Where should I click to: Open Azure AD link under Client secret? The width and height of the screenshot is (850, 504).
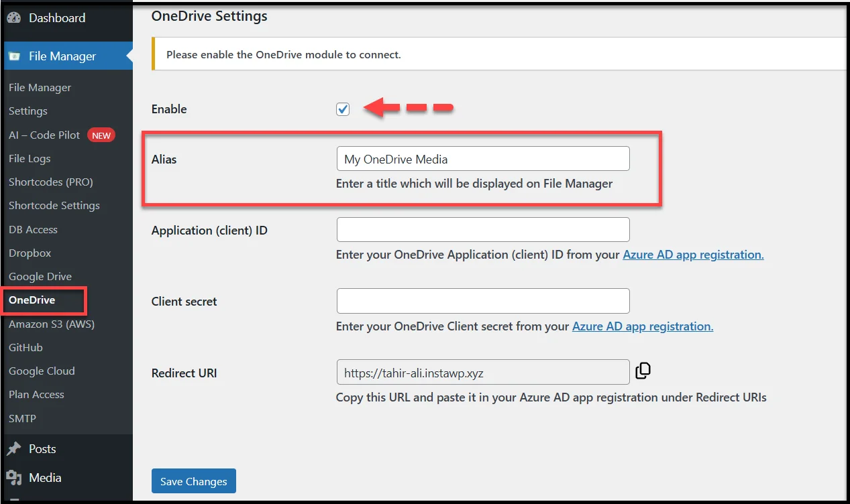click(x=641, y=326)
